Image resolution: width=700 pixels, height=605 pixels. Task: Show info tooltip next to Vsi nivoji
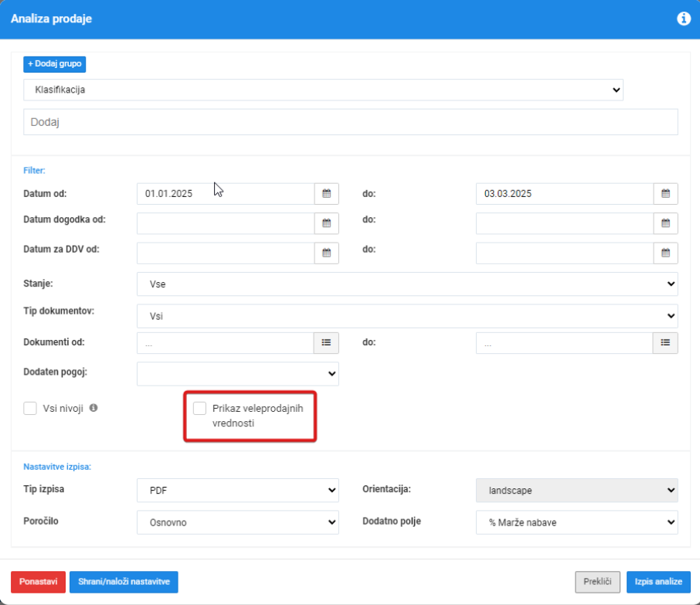pyautogui.click(x=93, y=408)
